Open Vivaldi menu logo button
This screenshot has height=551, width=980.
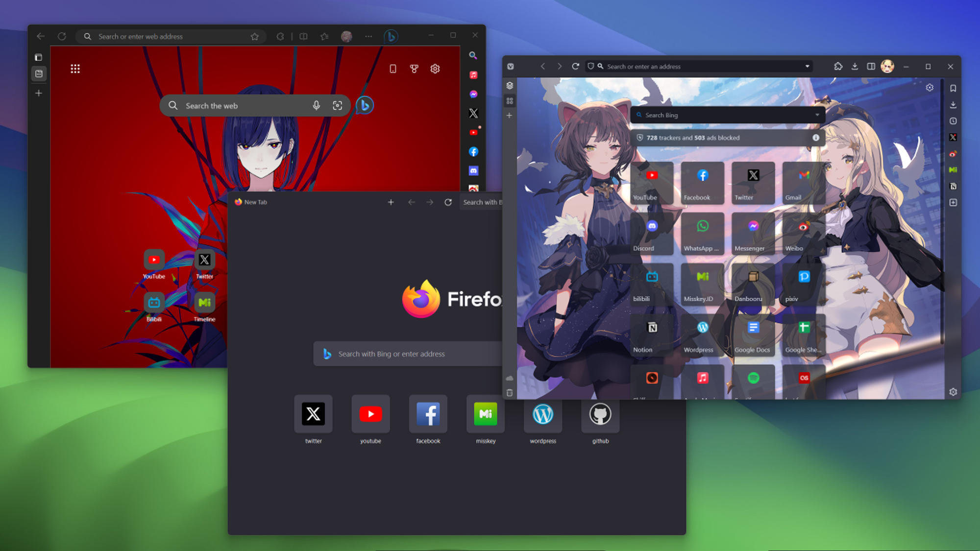point(511,66)
